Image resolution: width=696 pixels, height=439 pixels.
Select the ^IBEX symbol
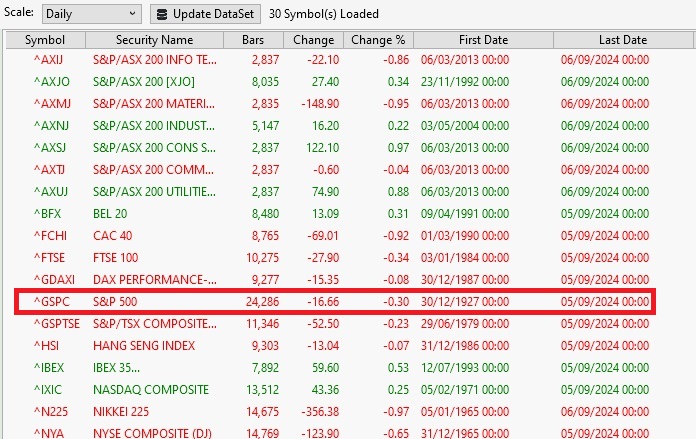click(x=49, y=368)
